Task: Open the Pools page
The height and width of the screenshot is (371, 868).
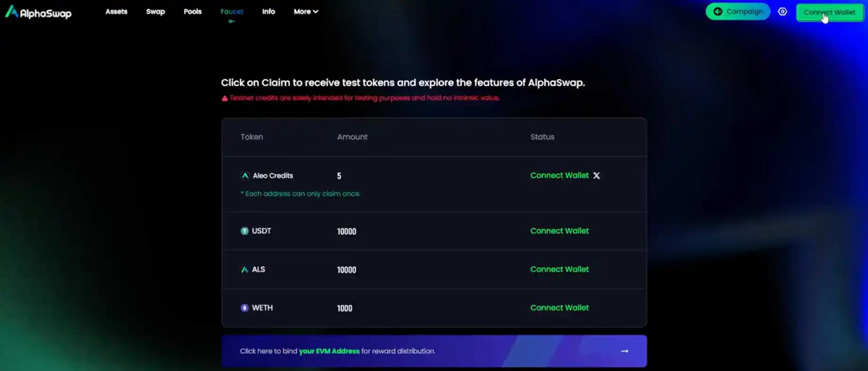Action: (x=192, y=12)
